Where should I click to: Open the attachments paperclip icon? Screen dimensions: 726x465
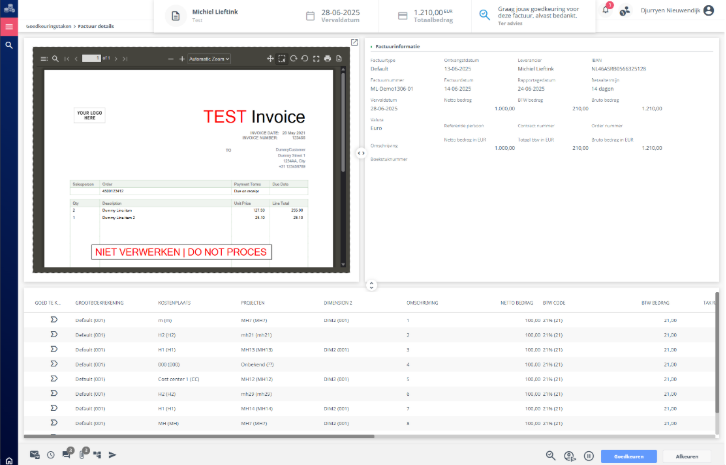(x=83, y=453)
